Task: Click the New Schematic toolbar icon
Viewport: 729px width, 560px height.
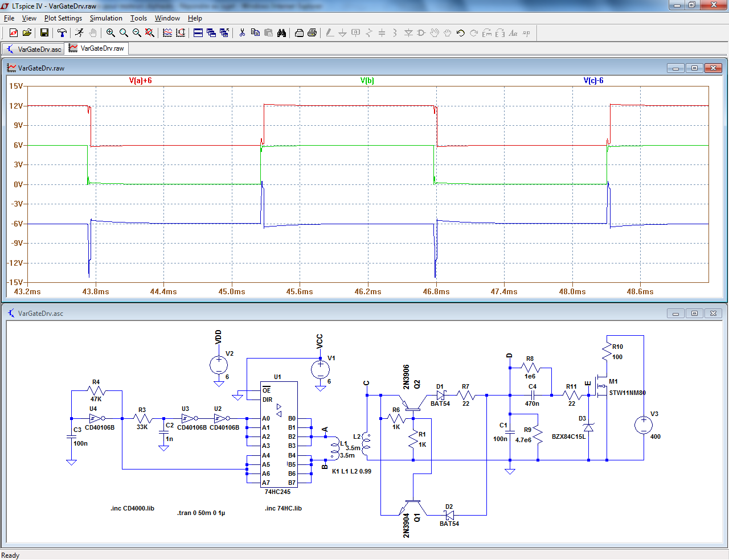Action: coord(14,33)
